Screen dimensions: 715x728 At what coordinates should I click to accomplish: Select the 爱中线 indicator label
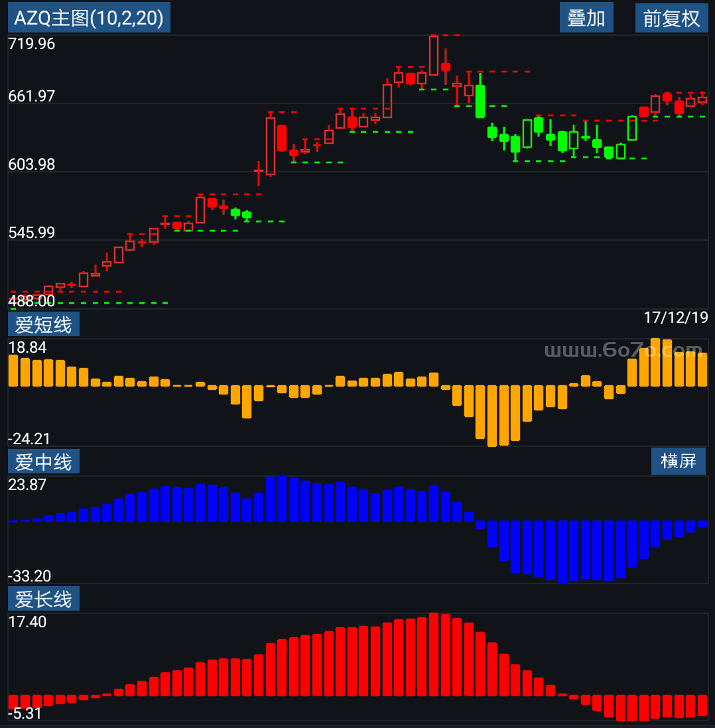[x=44, y=461]
